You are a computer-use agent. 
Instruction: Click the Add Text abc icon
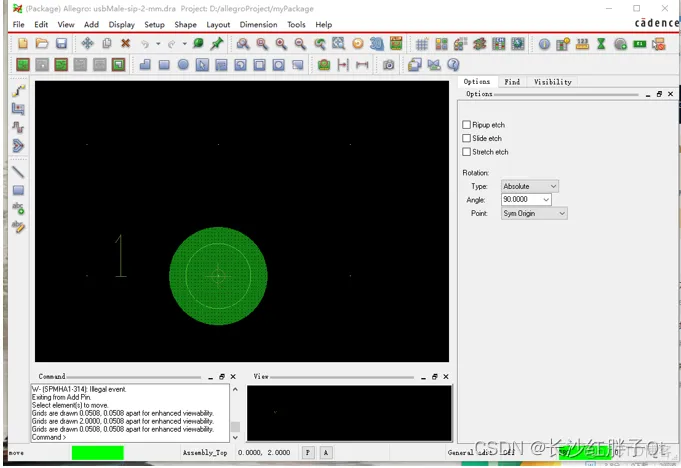pyautogui.click(x=18, y=208)
